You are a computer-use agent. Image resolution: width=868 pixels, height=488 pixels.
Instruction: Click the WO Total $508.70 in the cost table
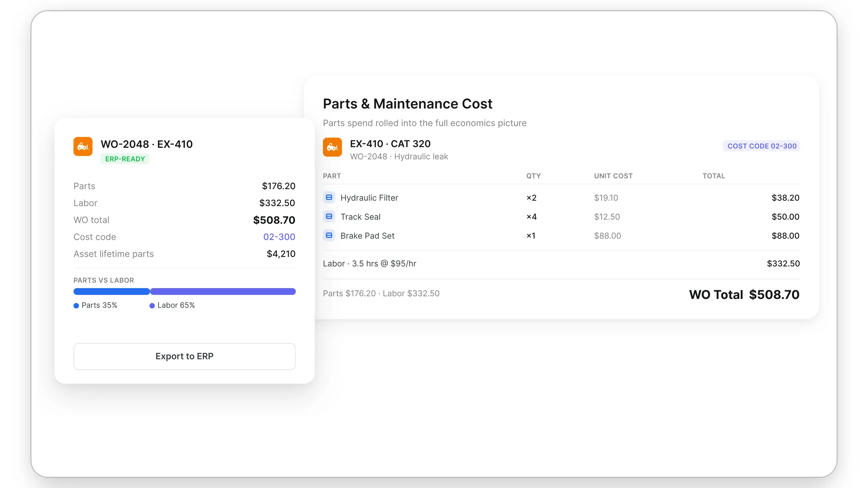click(x=744, y=295)
